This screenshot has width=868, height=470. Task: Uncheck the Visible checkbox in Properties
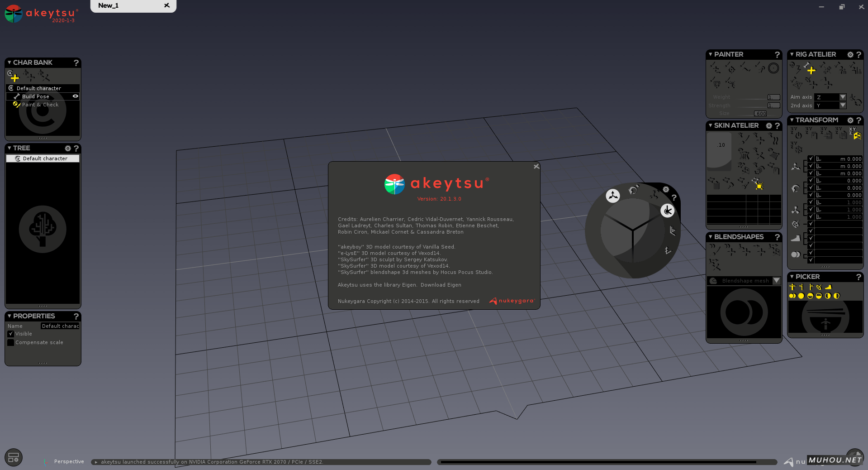pos(10,334)
